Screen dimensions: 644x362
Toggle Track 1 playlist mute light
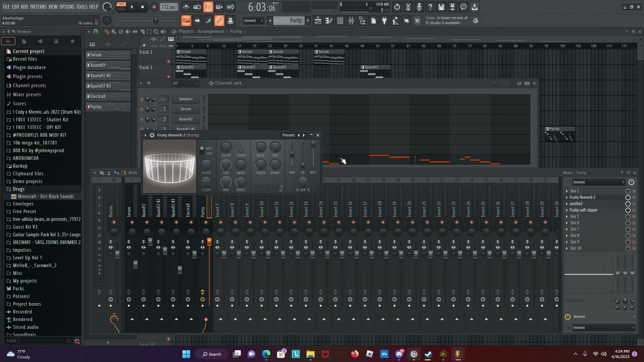click(x=169, y=61)
